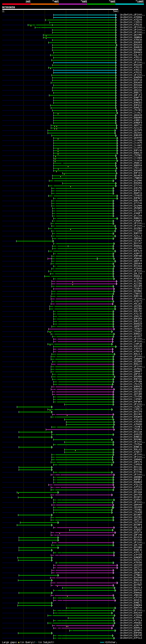Open entry UniRef100_Q69V48
This screenshot has width=146, height=644.
point(131,138)
